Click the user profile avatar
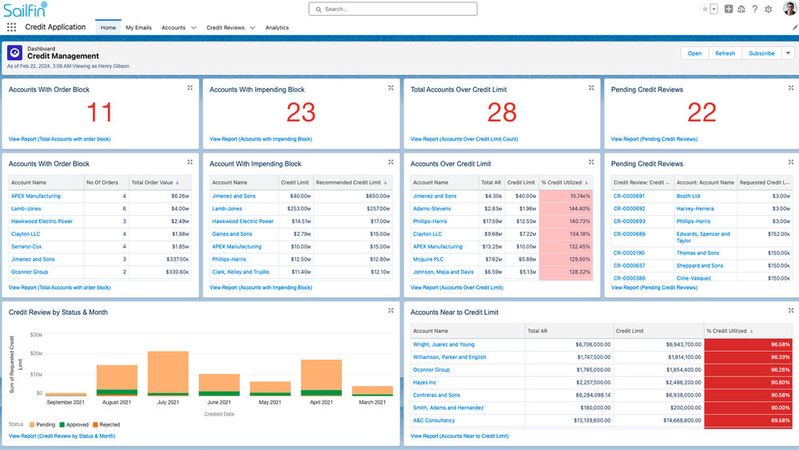Image resolution: width=799 pixels, height=450 pixels. [x=789, y=9]
